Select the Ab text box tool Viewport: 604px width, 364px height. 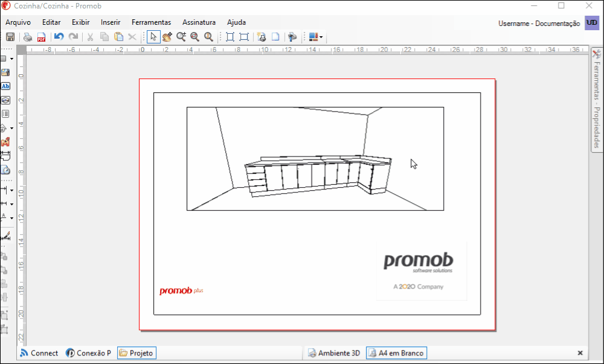(x=5, y=86)
